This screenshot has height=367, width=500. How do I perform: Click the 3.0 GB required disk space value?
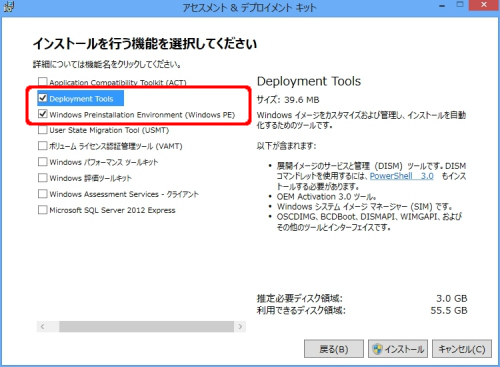tap(452, 298)
